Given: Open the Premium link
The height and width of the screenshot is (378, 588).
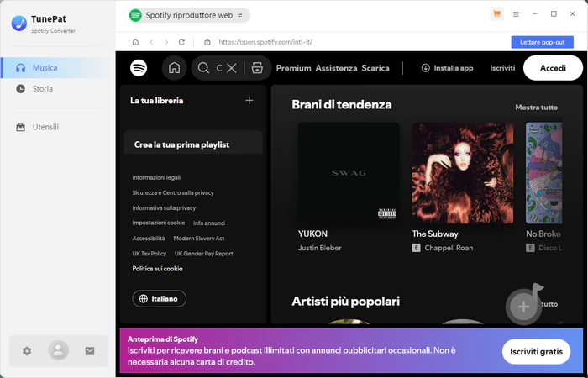Looking at the screenshot, I should tap(294, 68).
